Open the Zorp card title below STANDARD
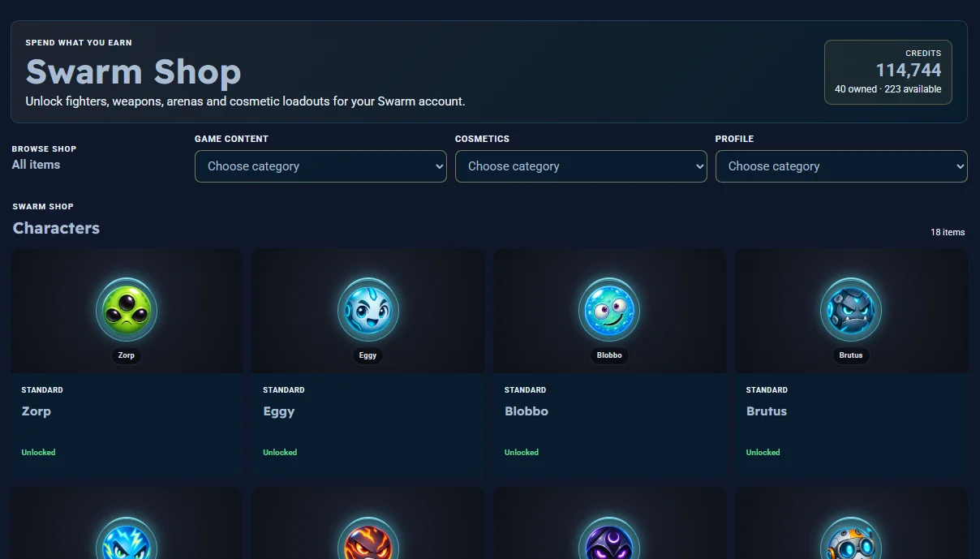This screenshot has height=559, width=980. [37, 411]
